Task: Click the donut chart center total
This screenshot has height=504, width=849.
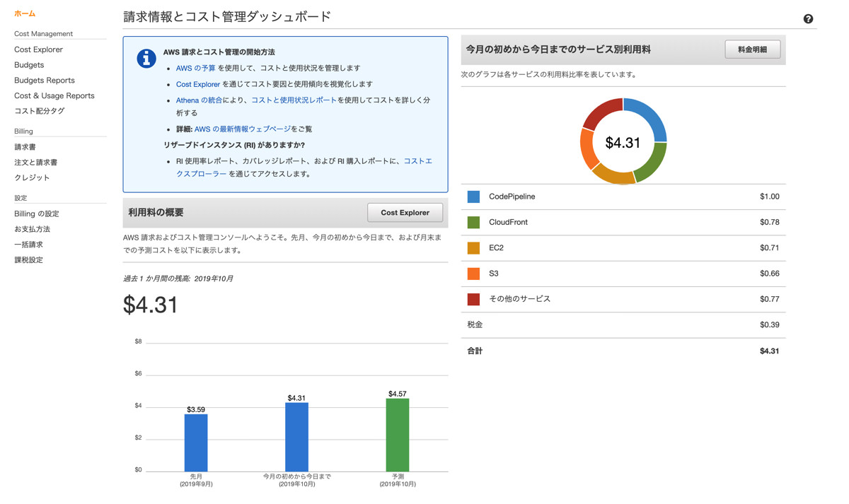Action: tap(623, 143)
